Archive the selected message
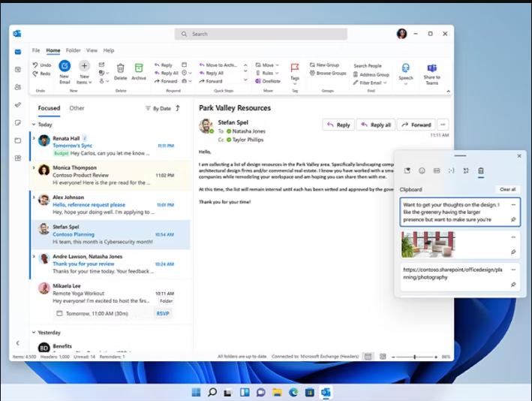Viewport: 532px width, 401px height. pyautogui.click(x=139, y=71)
